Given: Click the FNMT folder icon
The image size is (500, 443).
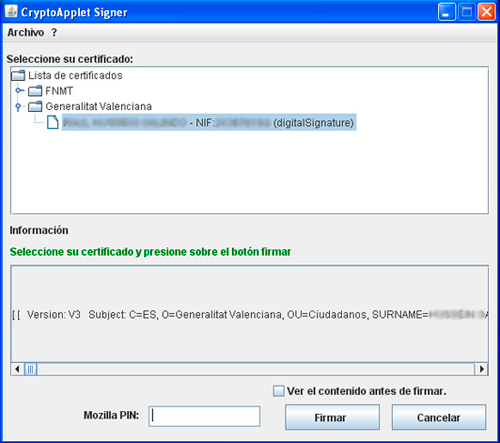Looking at the screenshot, I should click(35, 91).
